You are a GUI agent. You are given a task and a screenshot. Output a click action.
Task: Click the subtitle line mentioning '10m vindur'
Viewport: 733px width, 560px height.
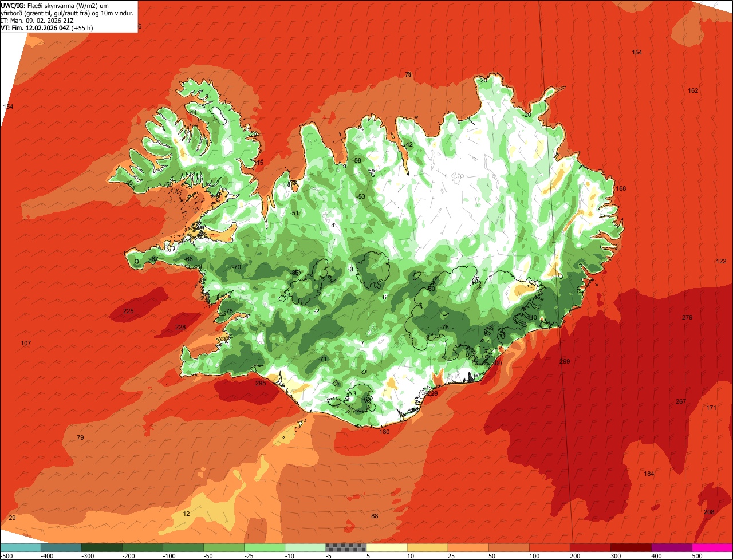coord(68,13)
